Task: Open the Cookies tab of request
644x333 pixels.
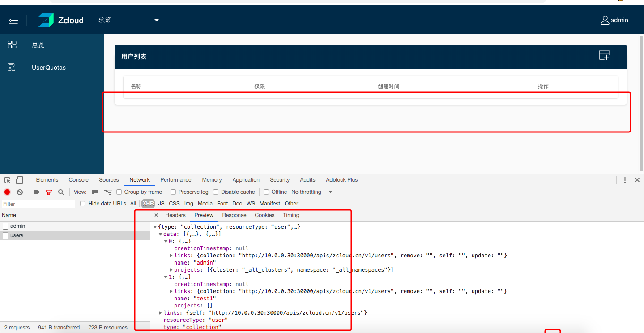Action: (x=264, y=215)
